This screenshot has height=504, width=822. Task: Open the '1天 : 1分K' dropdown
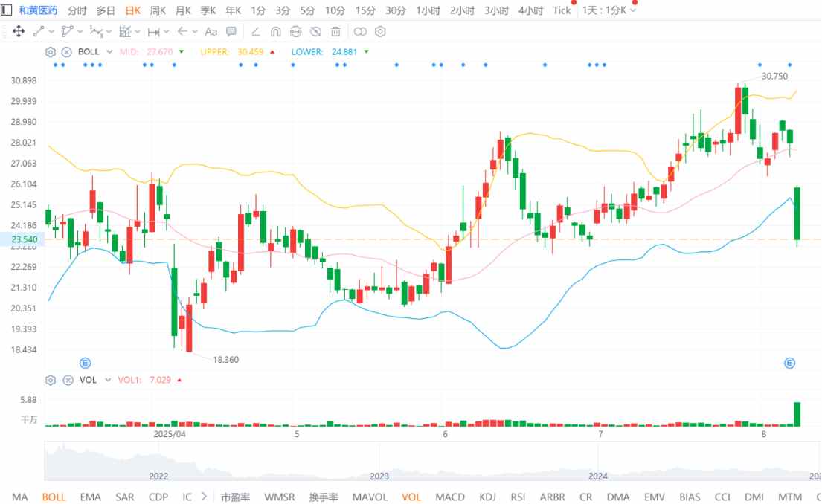pyautogui.click(x=609, y=10)
